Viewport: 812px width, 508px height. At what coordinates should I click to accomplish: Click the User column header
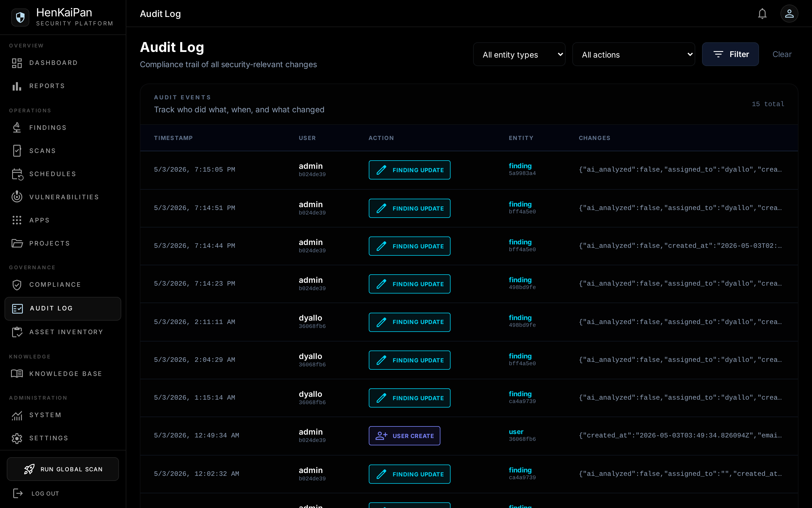[x=307, y=138]
